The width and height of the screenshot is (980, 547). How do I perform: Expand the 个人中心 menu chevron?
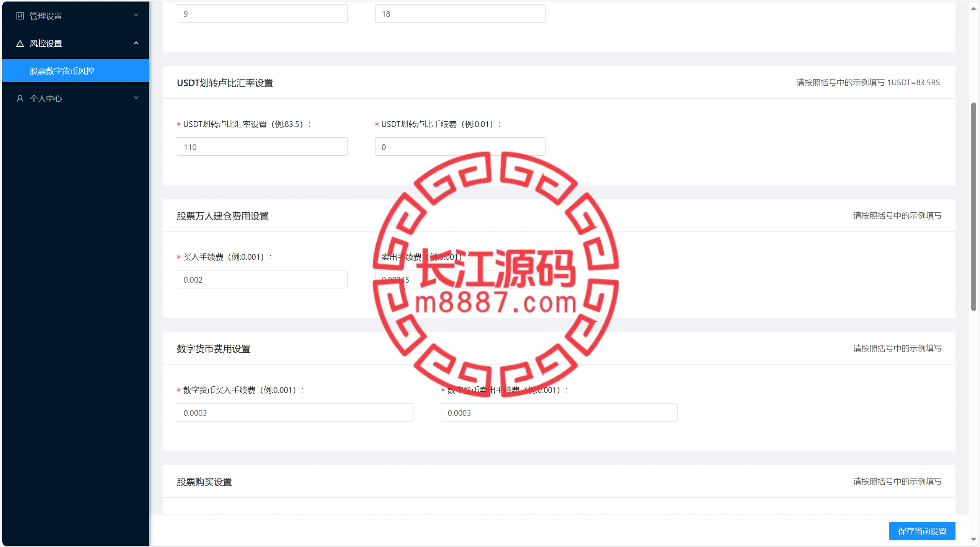(x=136, y=98)
